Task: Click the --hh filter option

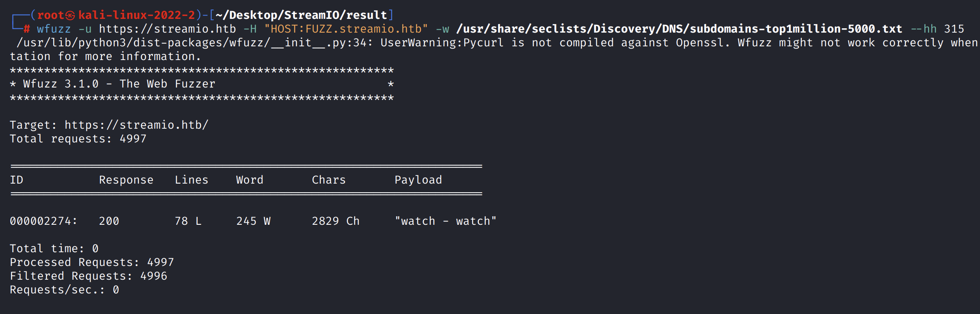Action: tap(923, 29)
